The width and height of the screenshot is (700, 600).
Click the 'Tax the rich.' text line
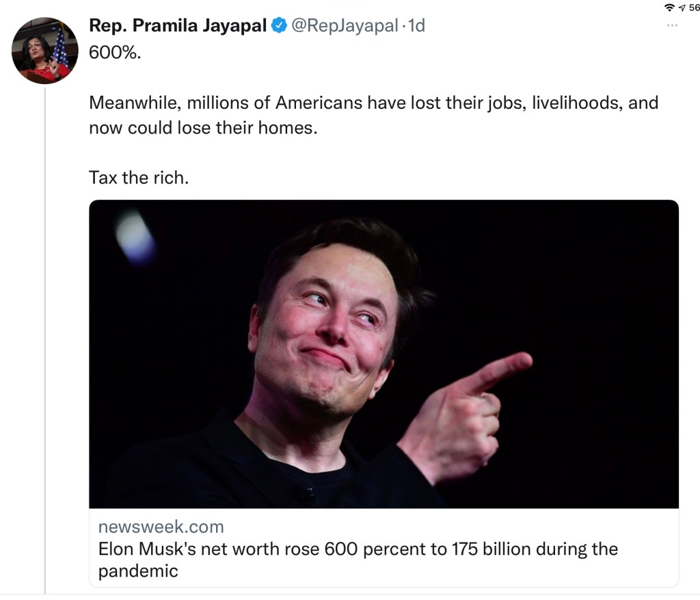point(138,177)
